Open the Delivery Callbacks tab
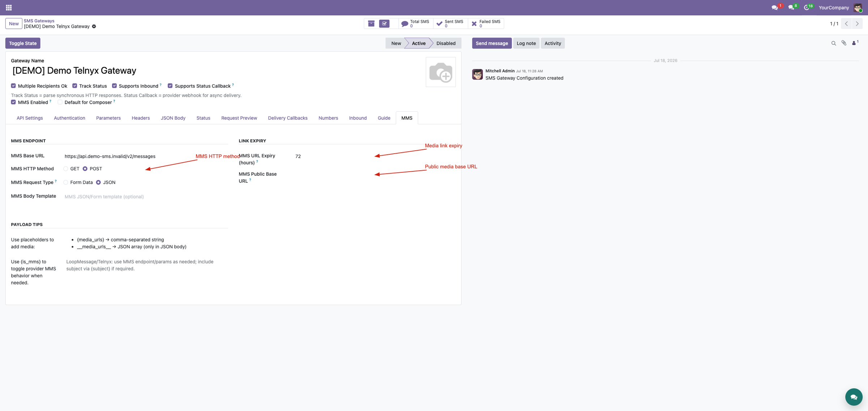 pyautogui.click(x=288, y=118)
